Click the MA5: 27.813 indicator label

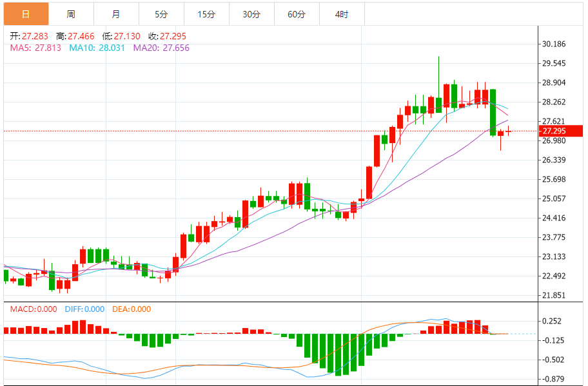coord(35,48)
